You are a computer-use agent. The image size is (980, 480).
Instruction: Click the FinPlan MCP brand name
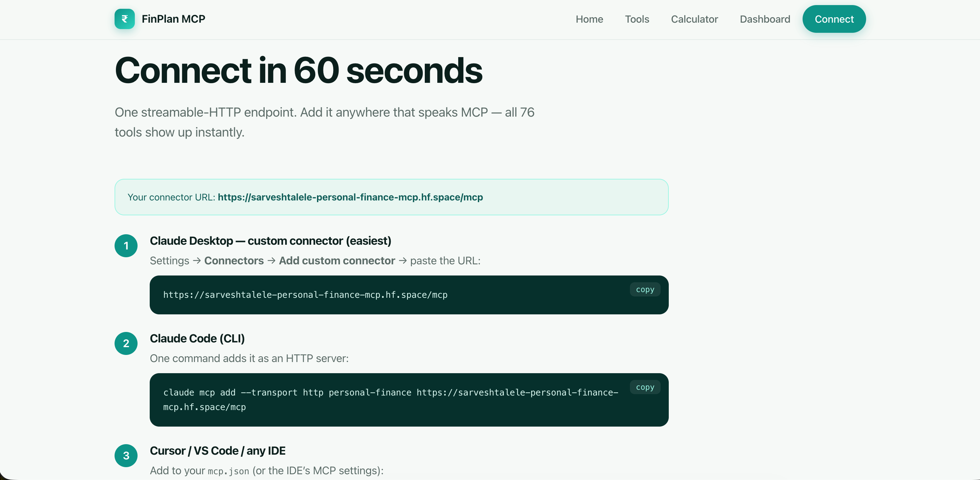tap(173, 19)
